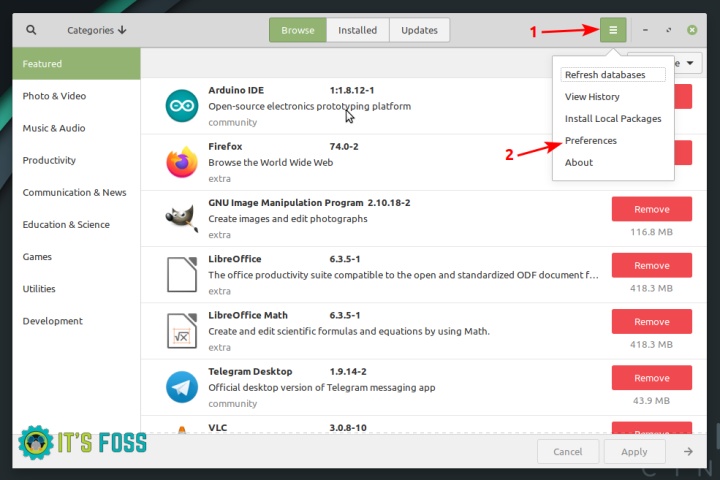Click the Telegram Desktop title
Image resolution: width=720 pixels, height=480 pixels.
pyautogui.click(x=250, y=371)
